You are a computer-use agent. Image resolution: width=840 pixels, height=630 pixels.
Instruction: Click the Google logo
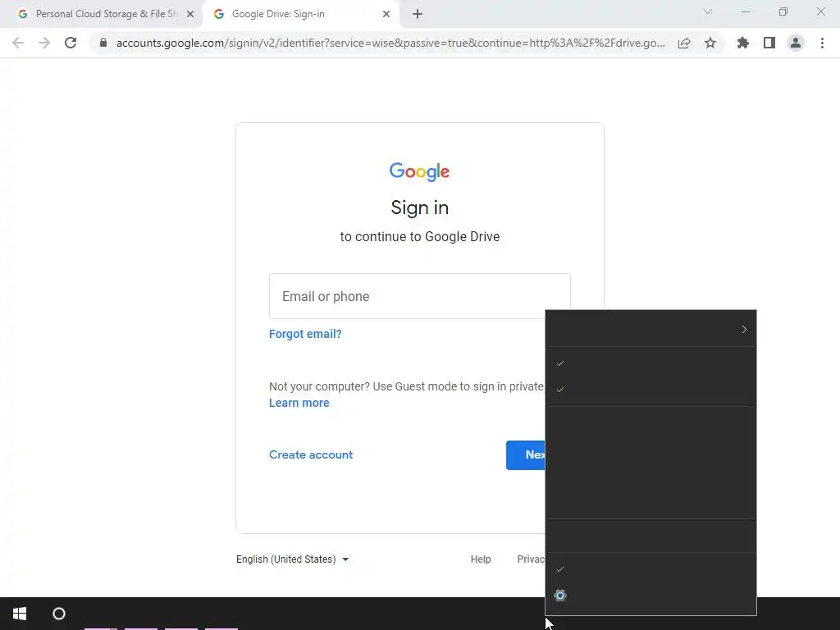coord(419,172)
